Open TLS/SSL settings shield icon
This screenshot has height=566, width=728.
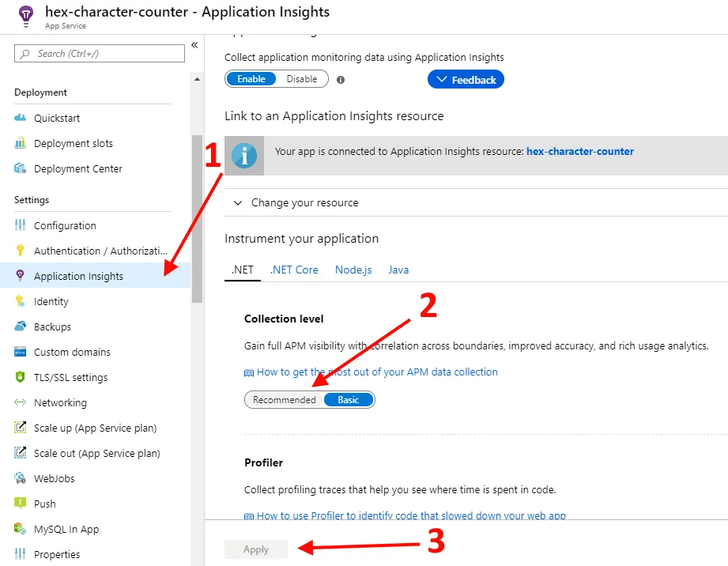[21, 378]
